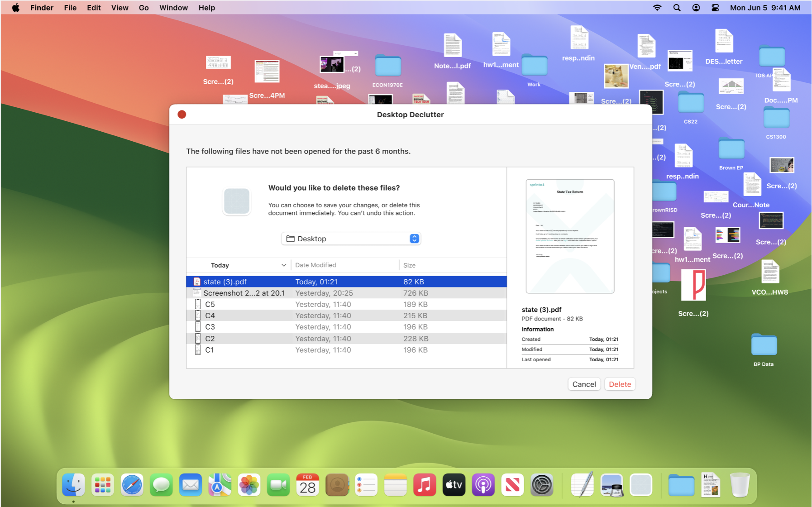Launch the Preview app in Dock
This screenshot has height=507, width=812.
[x=611, y=485]
